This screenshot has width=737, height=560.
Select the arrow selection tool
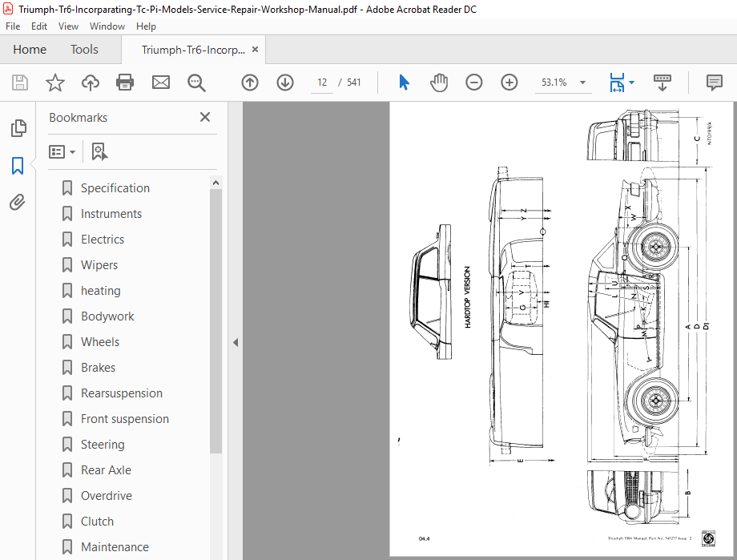[x=404, y=83]
